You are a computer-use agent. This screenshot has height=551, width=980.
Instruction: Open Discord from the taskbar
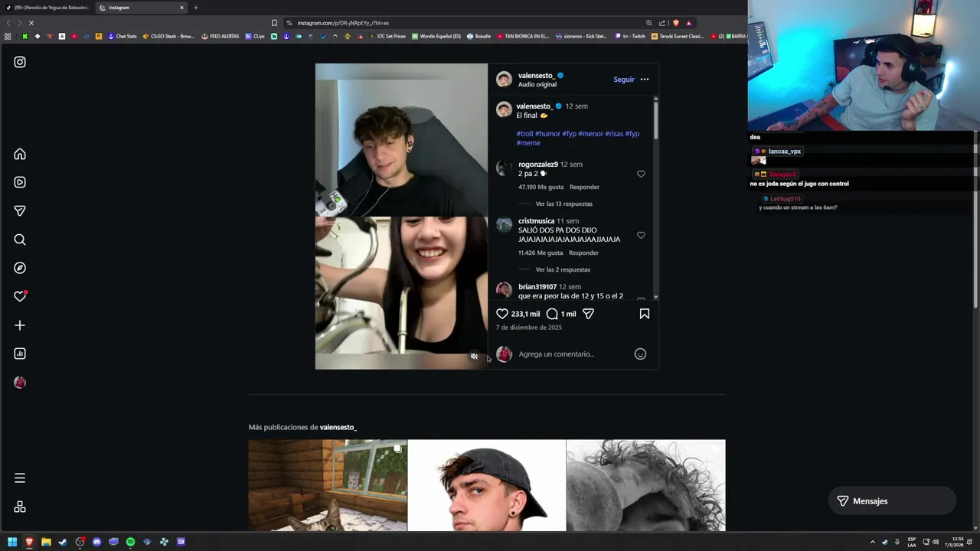[x=96, y=542]
